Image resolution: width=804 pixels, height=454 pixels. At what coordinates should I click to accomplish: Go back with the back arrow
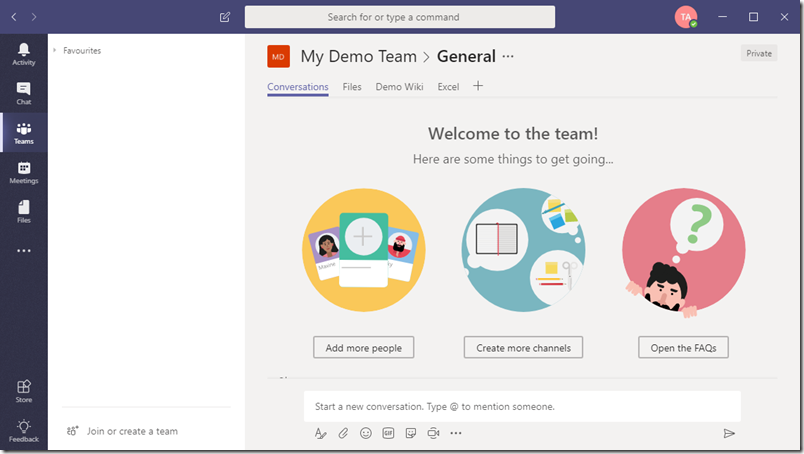click(14, 17)
